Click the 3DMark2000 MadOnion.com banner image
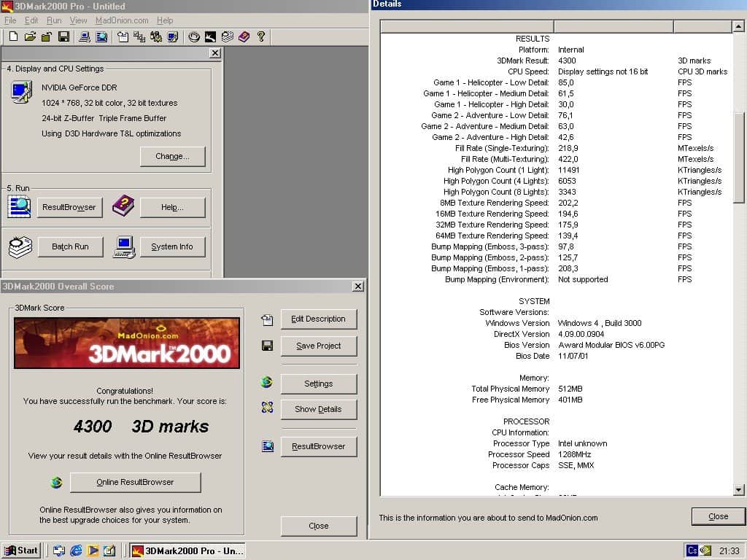The width and height of the screenshot is (747, 560). pyautogui.click(x=127, y=343)
